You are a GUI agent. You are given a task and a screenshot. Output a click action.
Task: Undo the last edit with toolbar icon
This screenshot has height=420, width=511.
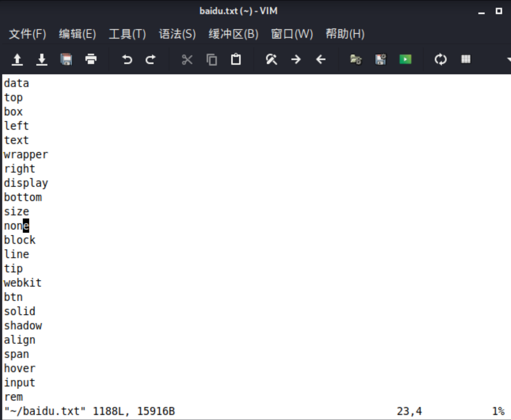coord(127,60)
